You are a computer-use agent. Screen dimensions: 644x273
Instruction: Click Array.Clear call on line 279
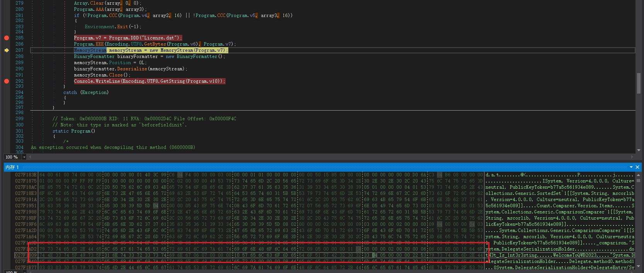pyautogui.click(x=108, y=3)
